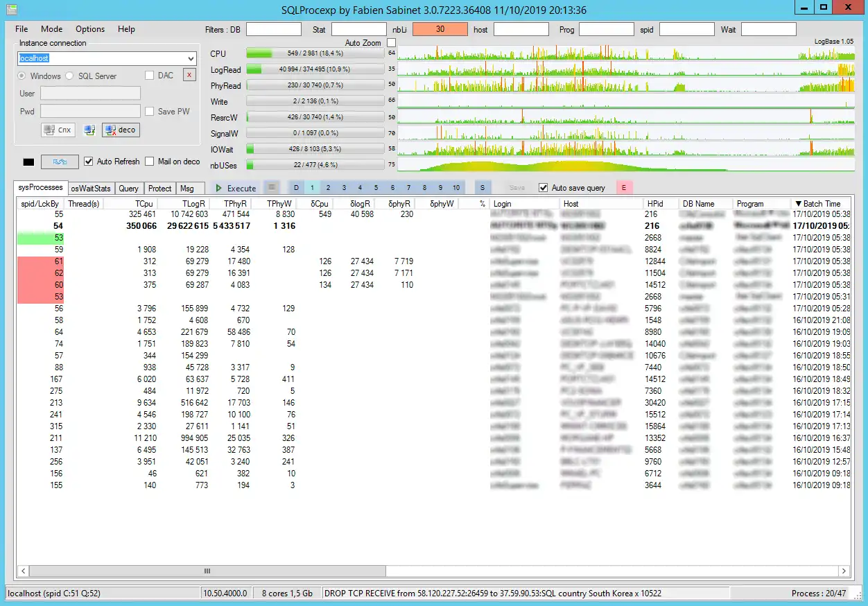Screen dimensions: 868x606
Task: Click the wave graph toggle button
Action: point(60,162)
